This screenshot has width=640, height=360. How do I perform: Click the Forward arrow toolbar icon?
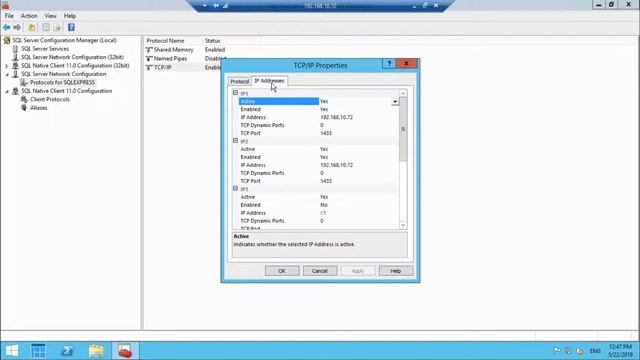17,27
